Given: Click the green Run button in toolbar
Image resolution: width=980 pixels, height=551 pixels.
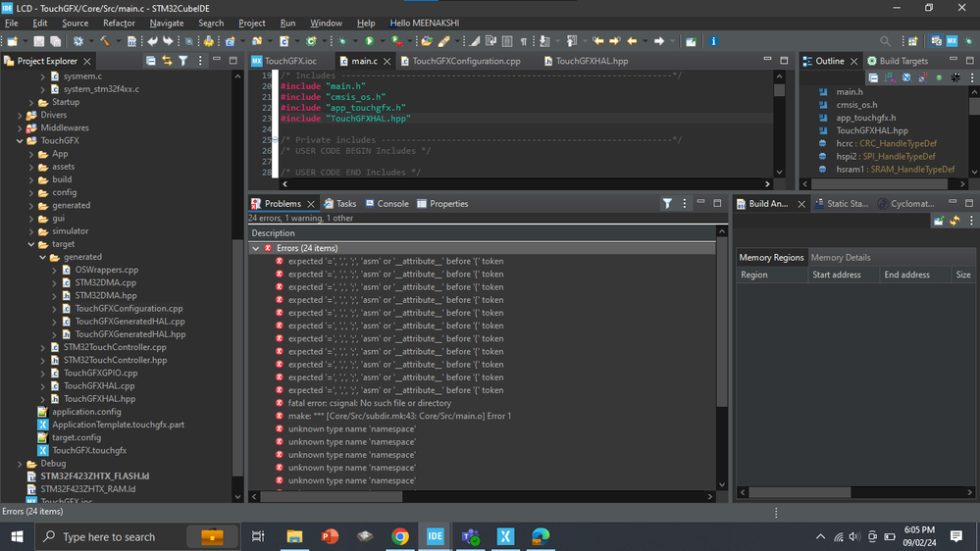Looking at the screenshot, I should coord(370,41).
